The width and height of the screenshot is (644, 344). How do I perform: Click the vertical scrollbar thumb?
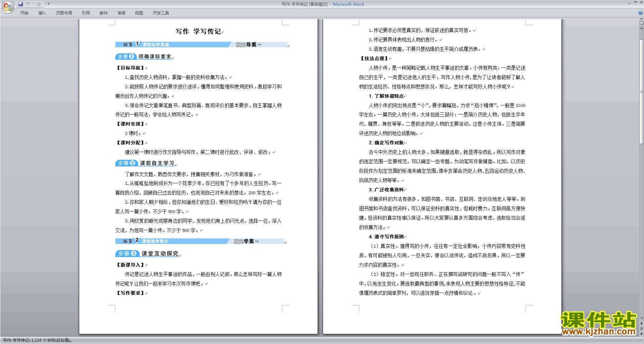point(642,92)
